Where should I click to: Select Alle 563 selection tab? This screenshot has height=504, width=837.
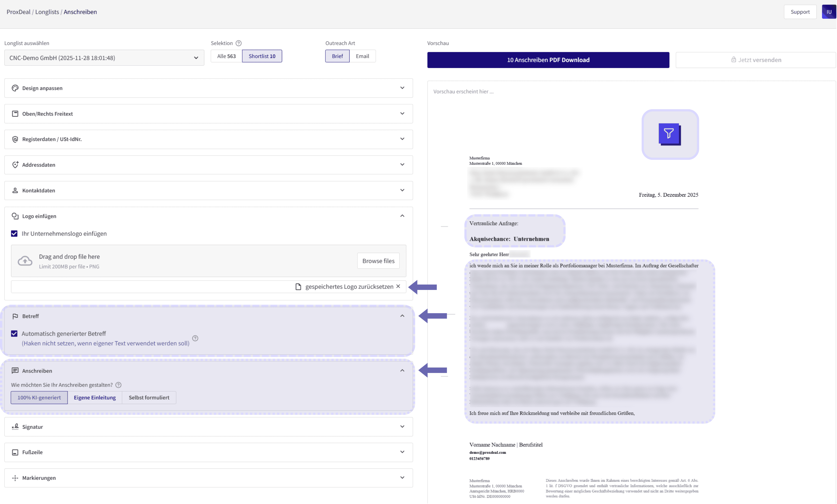tap(226, 56)
